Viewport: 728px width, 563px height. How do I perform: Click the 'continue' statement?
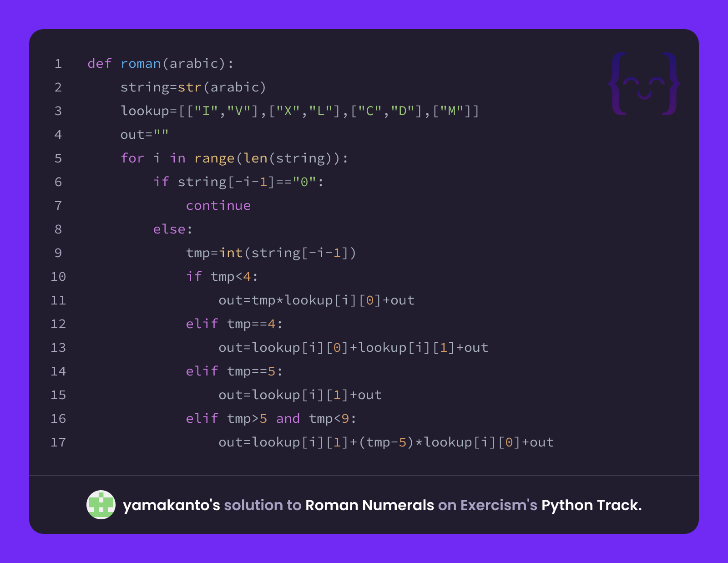pyautogui.click(x=218, y=205)
